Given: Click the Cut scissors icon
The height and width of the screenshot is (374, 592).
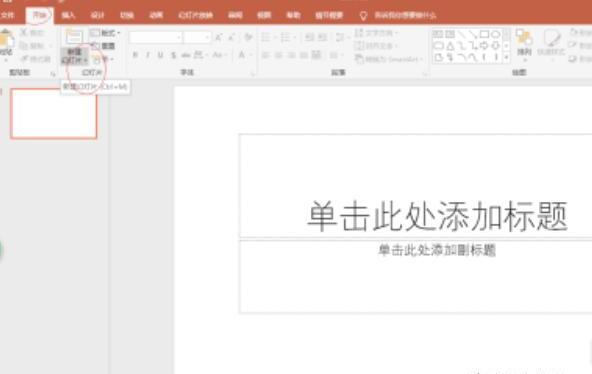Looking at the screenshot, I should [x=24, y=32].
